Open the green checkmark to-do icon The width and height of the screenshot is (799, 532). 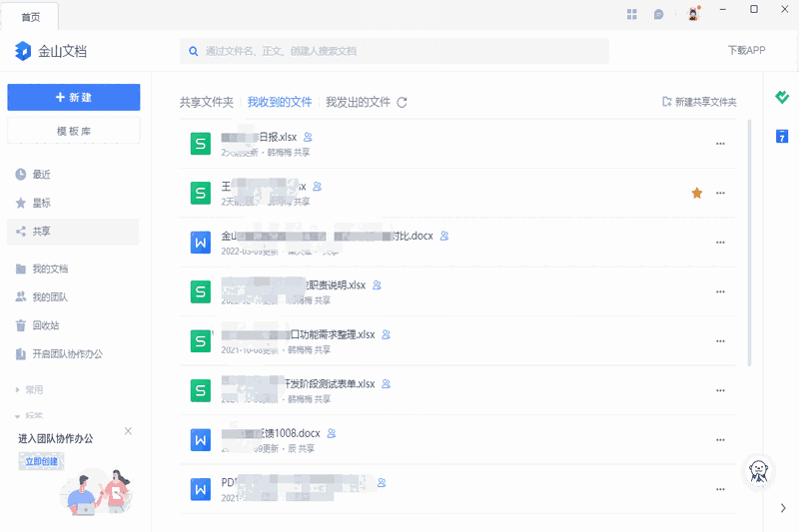(782, 97)
